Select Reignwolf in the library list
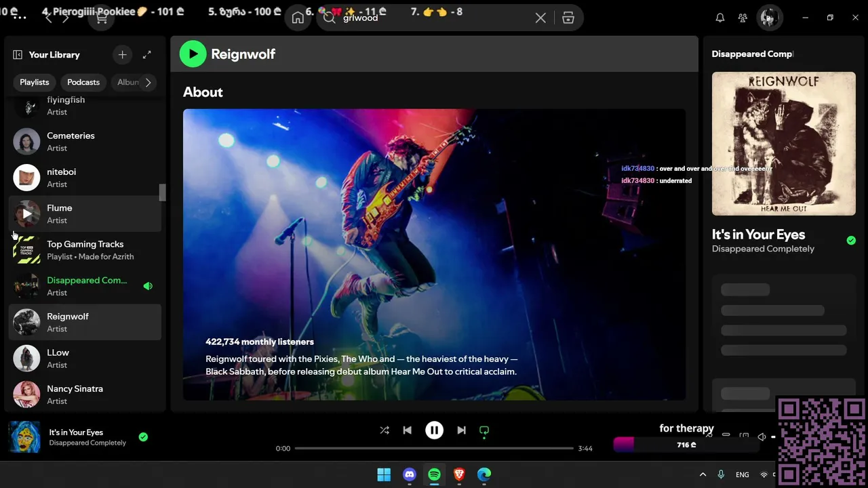Image resolution: width=868 pixels, height=488 pixels. tap(85, 322)
